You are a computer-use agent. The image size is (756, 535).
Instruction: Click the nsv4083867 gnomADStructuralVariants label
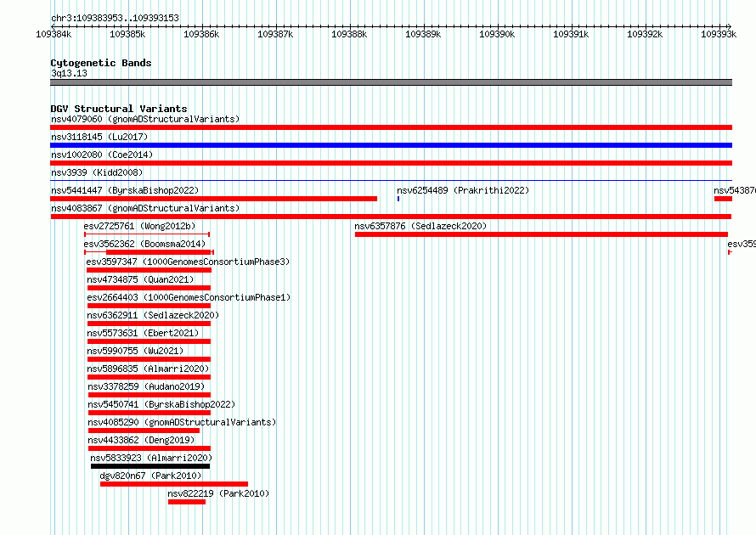click(145, 208)
